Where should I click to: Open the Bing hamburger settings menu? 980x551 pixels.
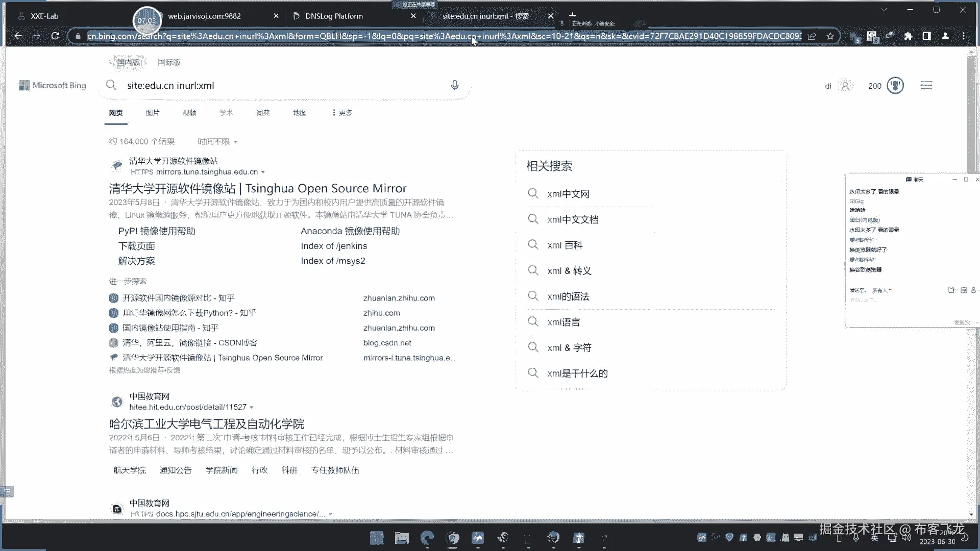click(x=926, y=86)
